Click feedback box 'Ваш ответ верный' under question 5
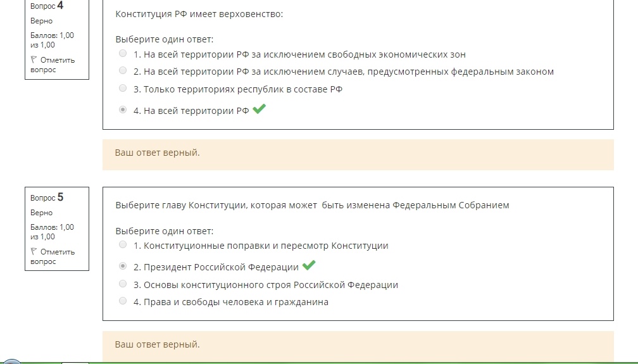This screenshot has width=638, height=364. (358, 346)
